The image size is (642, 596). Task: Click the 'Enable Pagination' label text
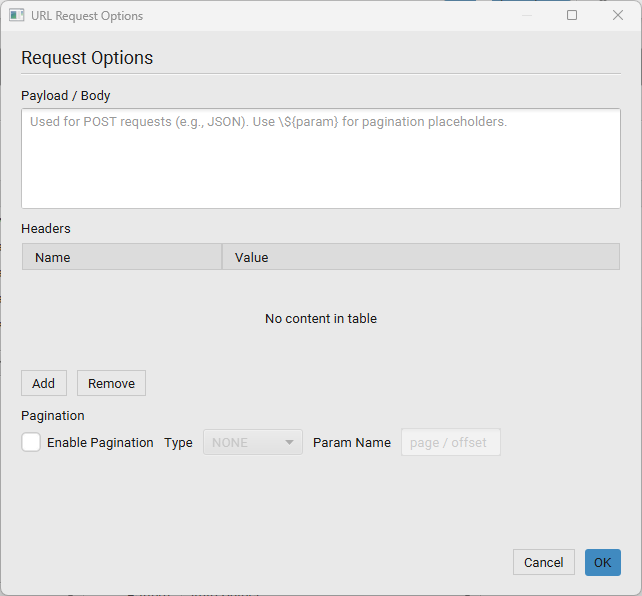pyautogui.click(x=100, y=442)
